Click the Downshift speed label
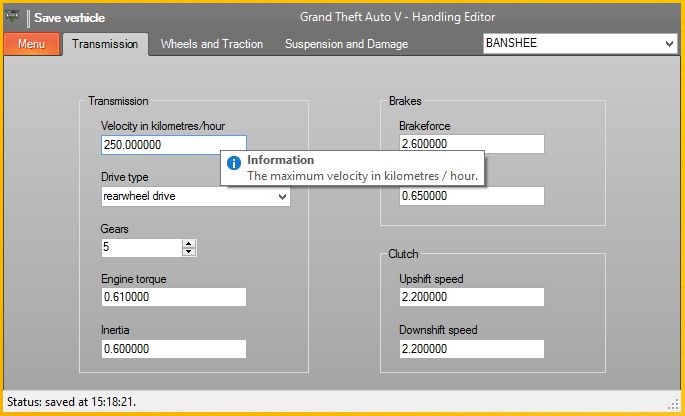Viewport: 685px width, 416px height. click(438, 330)
